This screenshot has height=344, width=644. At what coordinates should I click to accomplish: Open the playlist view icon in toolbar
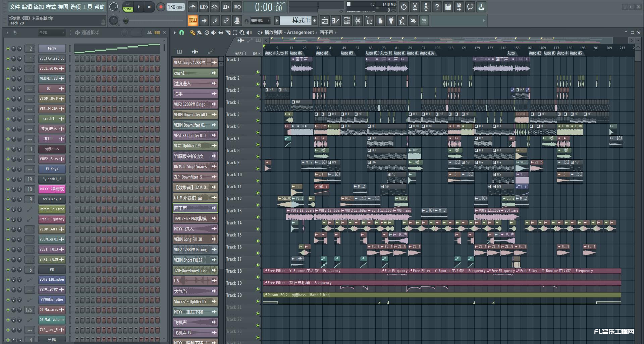[325, 21]
